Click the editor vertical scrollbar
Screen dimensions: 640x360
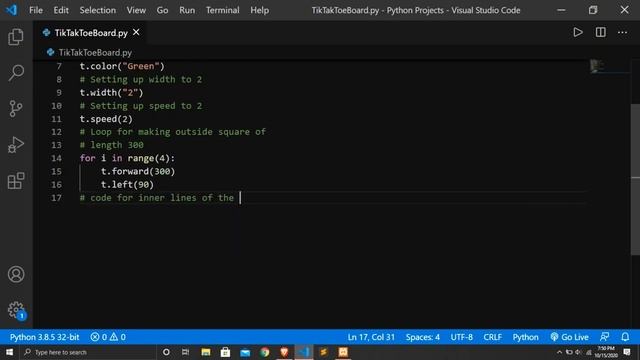click(636, 180)
